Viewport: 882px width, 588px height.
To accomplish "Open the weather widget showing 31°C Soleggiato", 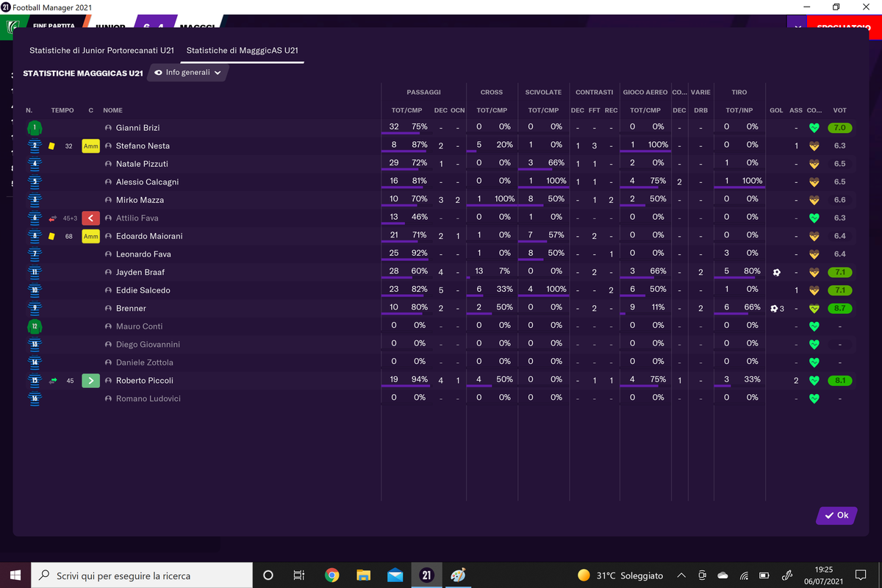I will click(620, 576).
